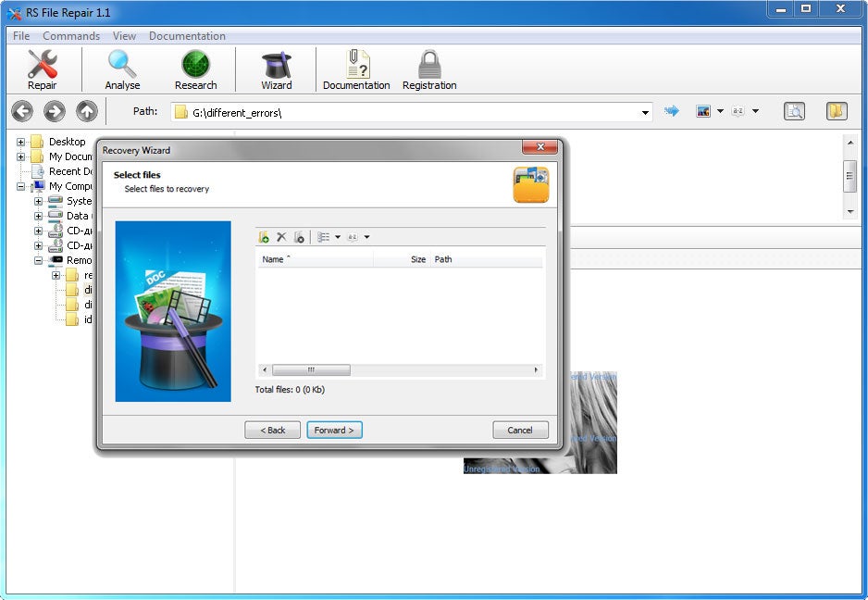Collapse the My Computer tree node
Viewport: 868px width, 600px height.
click(x=20, y=187)
